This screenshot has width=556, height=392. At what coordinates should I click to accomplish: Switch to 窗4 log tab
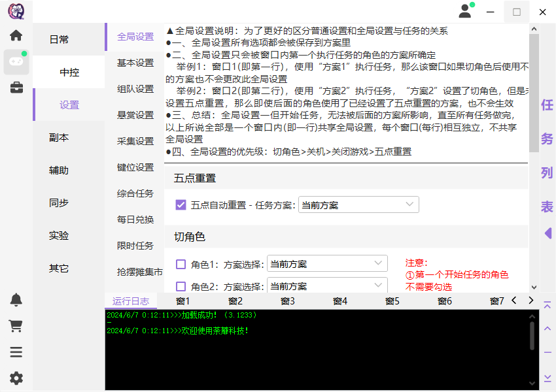(340, 301)
